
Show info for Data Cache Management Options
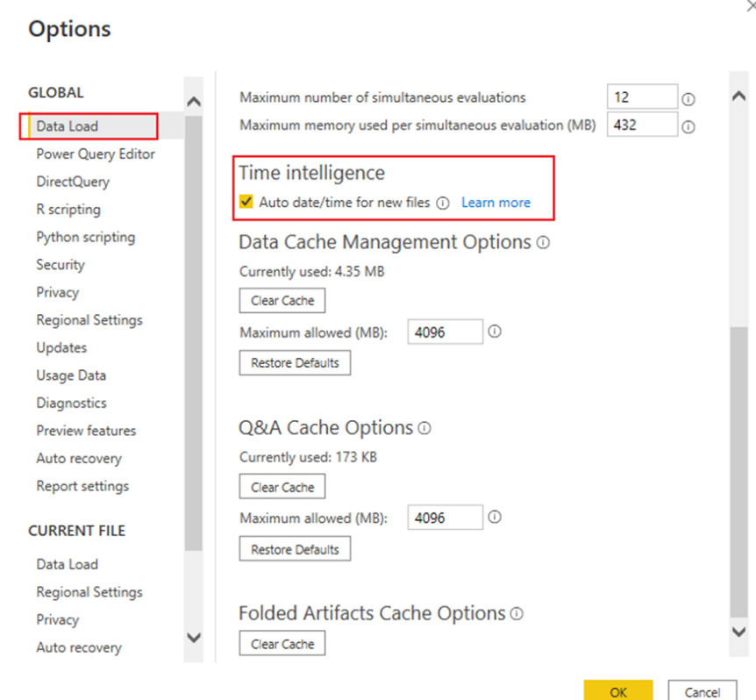pyautogui.click(x=543, y=242)
